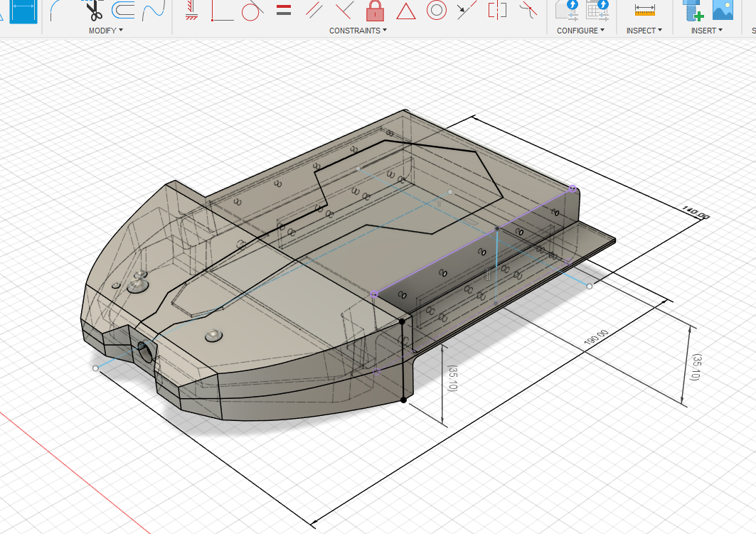Use the Parallel constraint

click(314, 11)
